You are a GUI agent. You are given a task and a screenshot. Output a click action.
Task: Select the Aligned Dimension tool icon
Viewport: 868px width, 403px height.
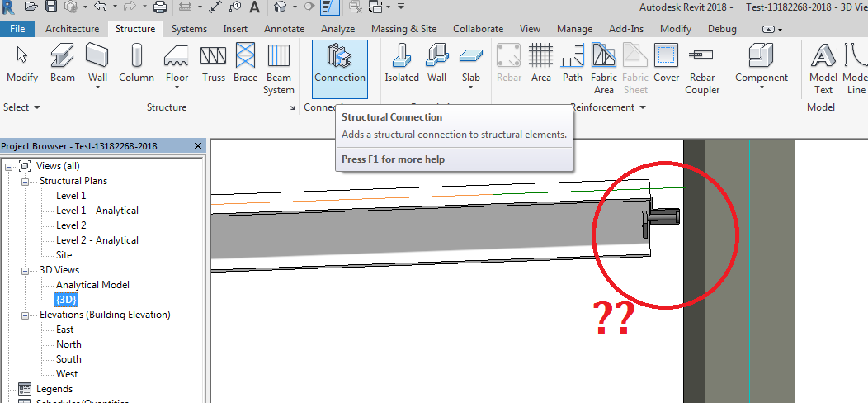[x=216, y=7]
